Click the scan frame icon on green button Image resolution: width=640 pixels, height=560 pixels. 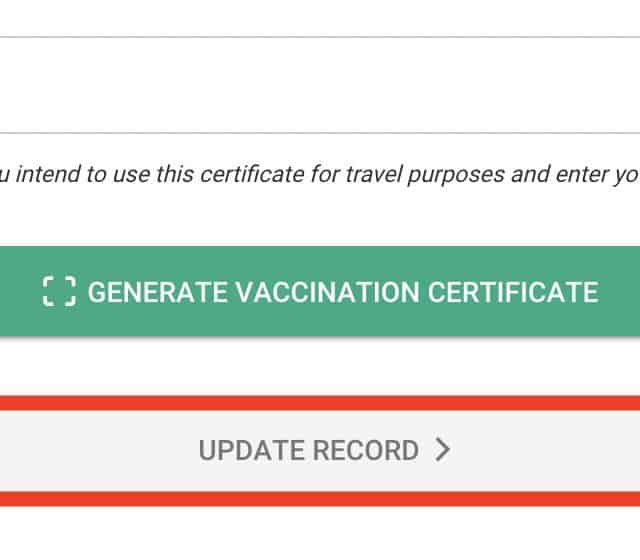59,291
